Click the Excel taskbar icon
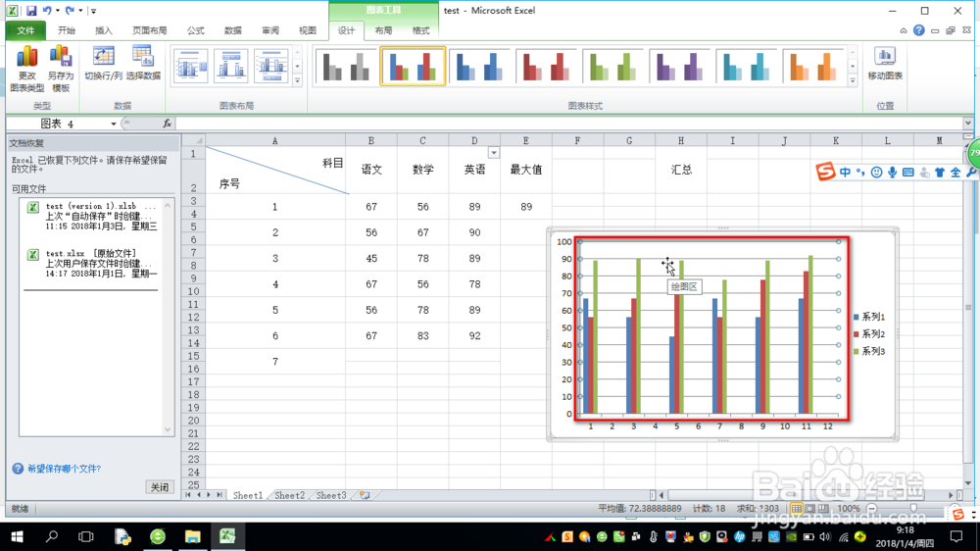980x551 pixels. click(x=227, y=536)
